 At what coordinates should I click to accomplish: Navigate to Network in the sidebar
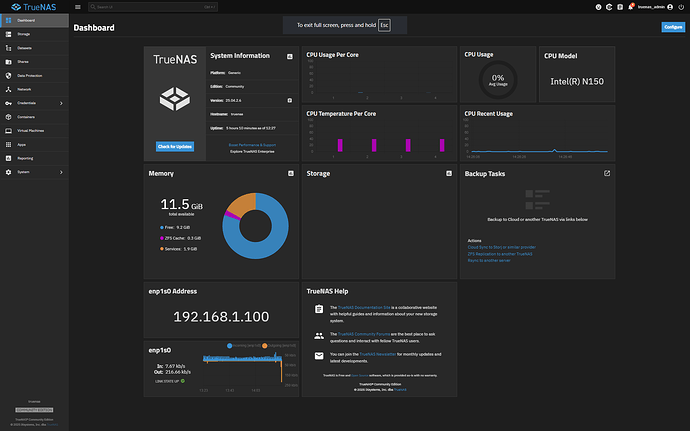tap(34, 89)
